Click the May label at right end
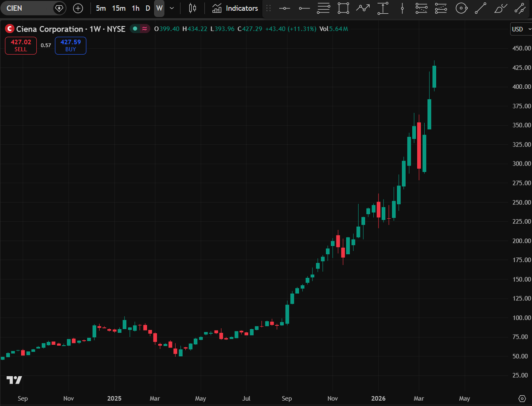532x406 pixels. pyautogui.click(x=464, y=398)
